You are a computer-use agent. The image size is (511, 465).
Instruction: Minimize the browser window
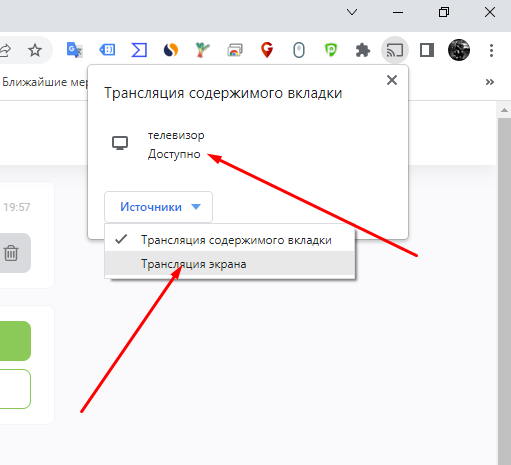point(398,12)
